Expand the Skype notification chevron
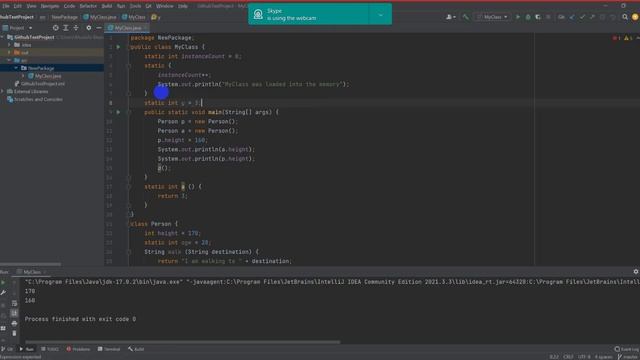The width and height of the screenshot is (640, 360). (x=380, y=15)
